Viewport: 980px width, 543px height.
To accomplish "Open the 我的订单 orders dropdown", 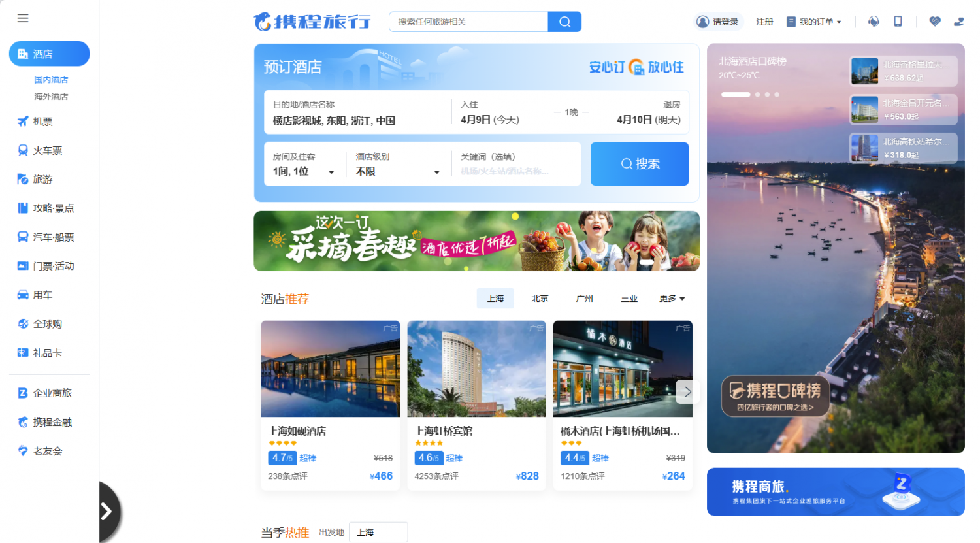I will tap(814, 22).
